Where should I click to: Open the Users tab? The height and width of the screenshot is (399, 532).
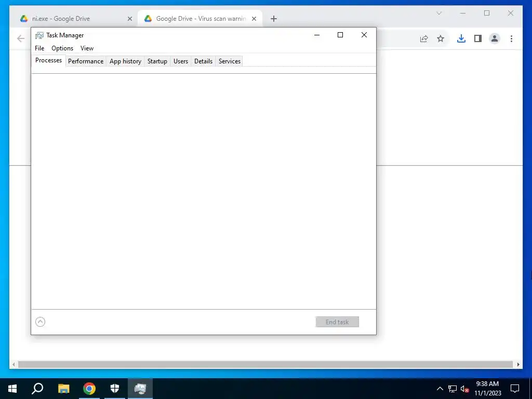click(x=180, y=61)
